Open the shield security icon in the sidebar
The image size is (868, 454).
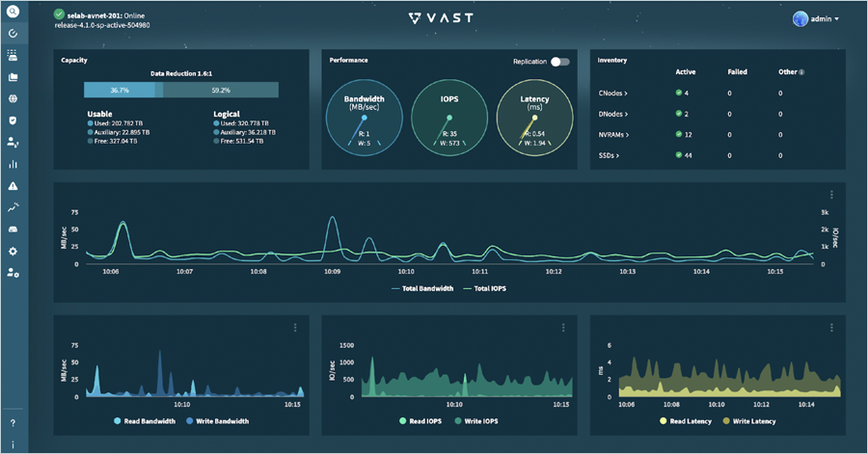point(13,120)
